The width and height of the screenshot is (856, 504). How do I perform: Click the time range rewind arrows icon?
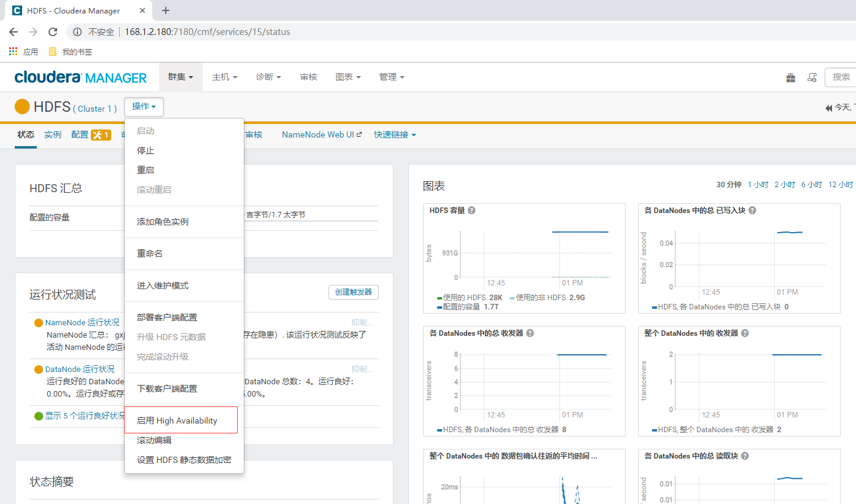tap(828, 107)
